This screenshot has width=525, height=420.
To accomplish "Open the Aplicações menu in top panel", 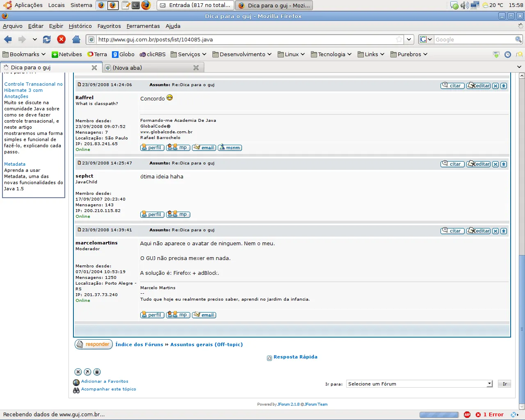I will coord(29,5).
